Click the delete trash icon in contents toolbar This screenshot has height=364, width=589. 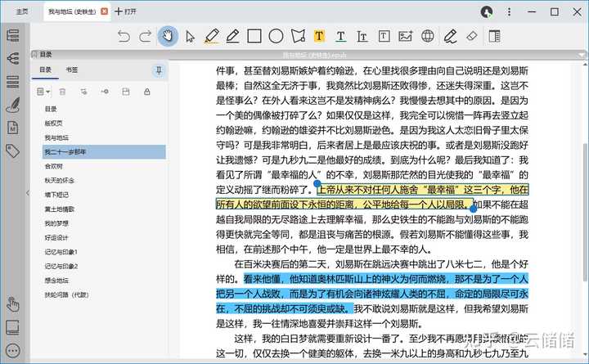pos(63,92)
